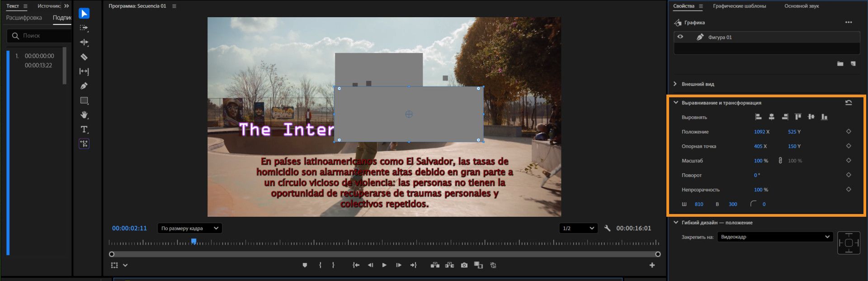The height and width of the screenshot is (281, 868).
Task: Create new group folder in Graphics layers
Action: [840, 64]
